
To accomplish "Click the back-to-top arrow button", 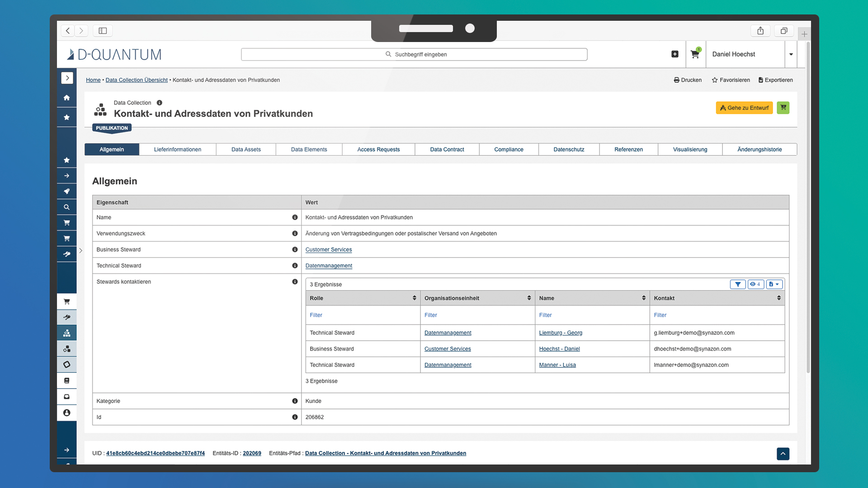I will coord(783,454).
